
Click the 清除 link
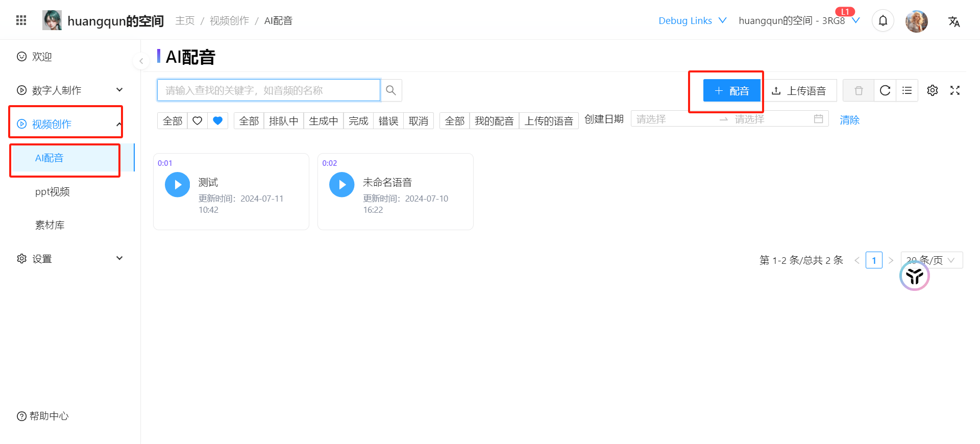[850, 120]
